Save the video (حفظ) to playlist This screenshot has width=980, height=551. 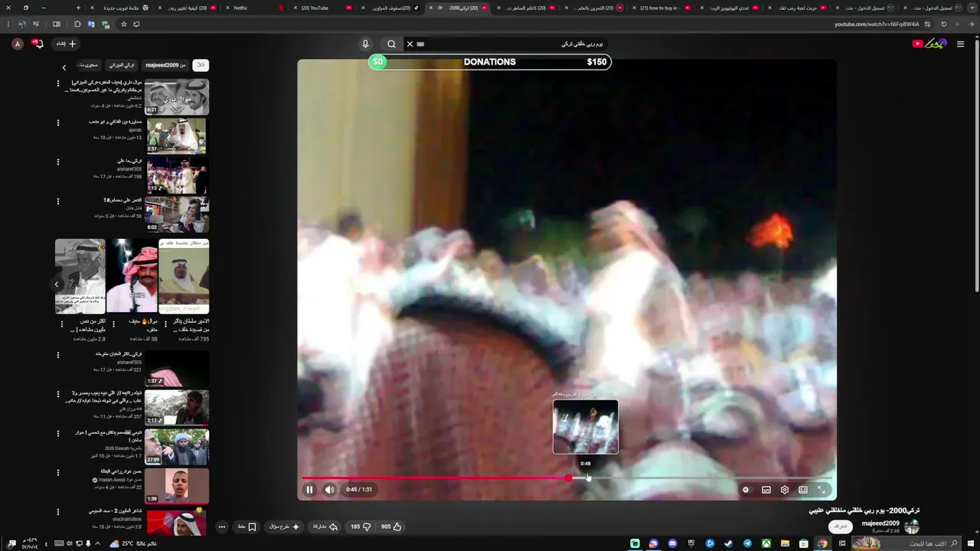click(x=247, y=527)
